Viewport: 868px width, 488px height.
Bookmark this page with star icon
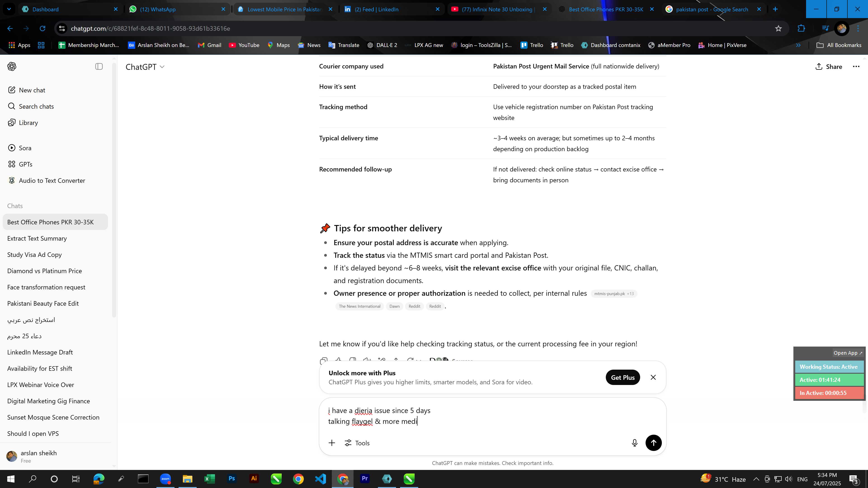pyautogui.click(x=778, y=29)
